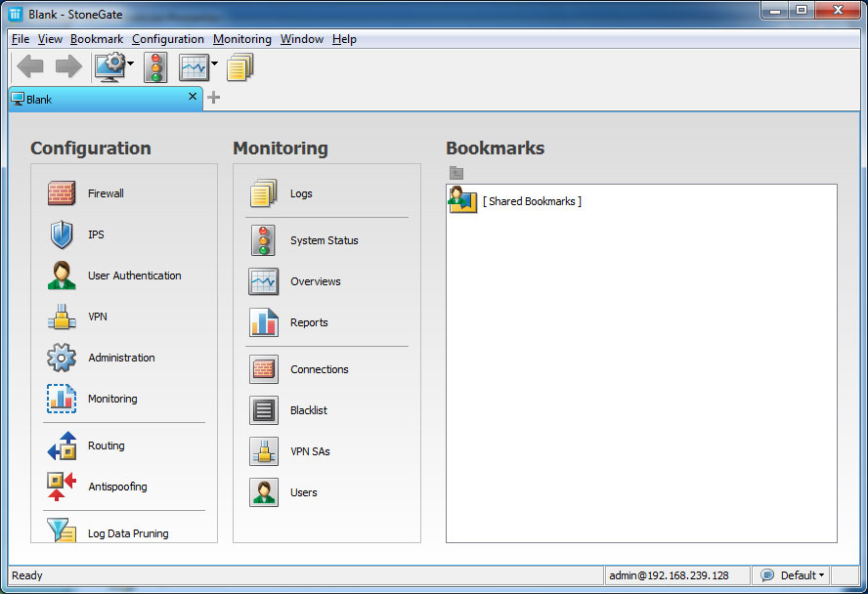Click the Users label
This screenshot has width=868, height=594.
click(x=304, y=492)
